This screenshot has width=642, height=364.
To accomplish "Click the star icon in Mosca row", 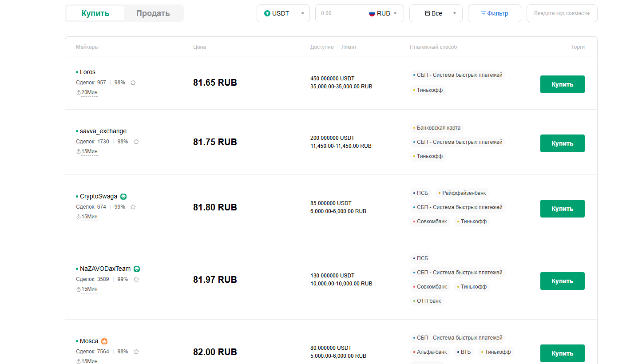I will pyautogui.click(x=136, y=352).
